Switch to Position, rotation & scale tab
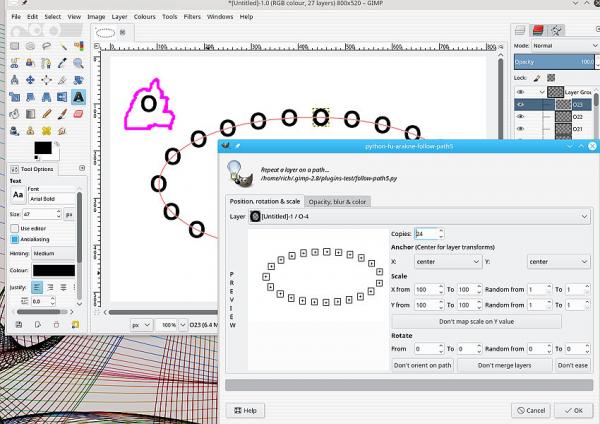This screenshot has width=600, height=424. click(265, 201)
